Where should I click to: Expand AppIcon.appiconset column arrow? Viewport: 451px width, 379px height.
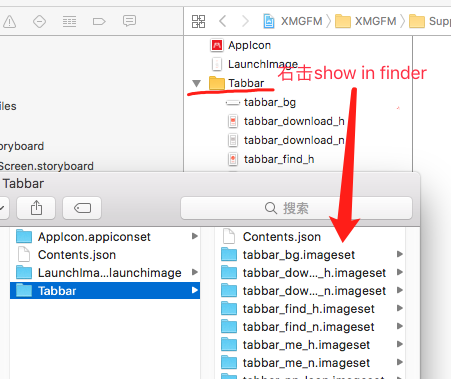195,236
